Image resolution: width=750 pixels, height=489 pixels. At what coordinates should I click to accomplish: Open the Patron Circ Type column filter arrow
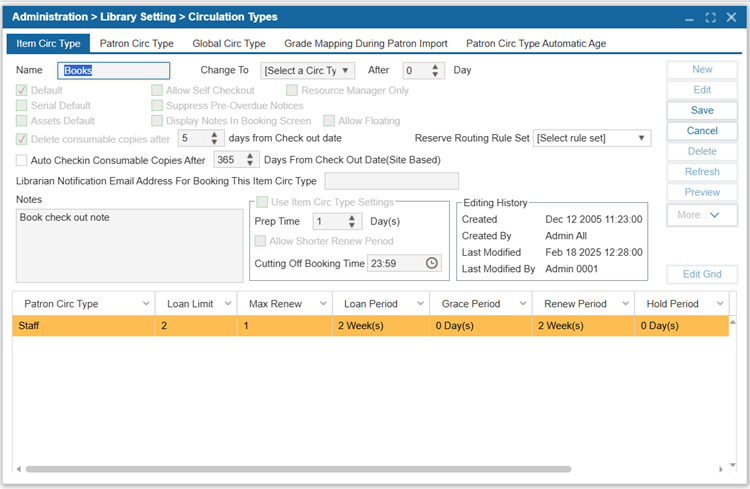point(146,304)
